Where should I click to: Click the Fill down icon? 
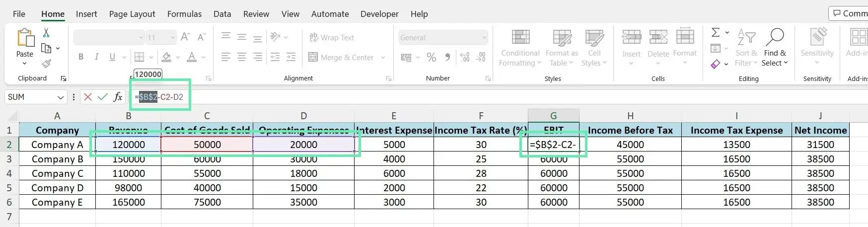[716, 48]
